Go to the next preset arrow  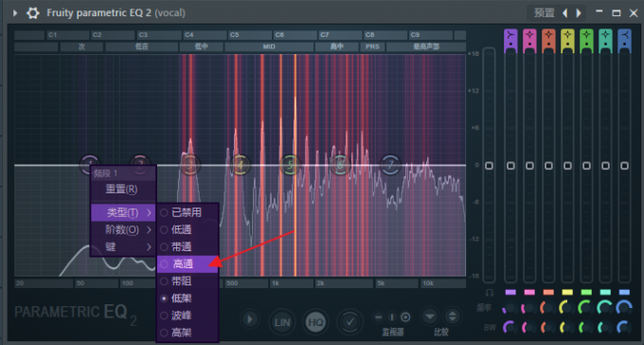point(579,13)
